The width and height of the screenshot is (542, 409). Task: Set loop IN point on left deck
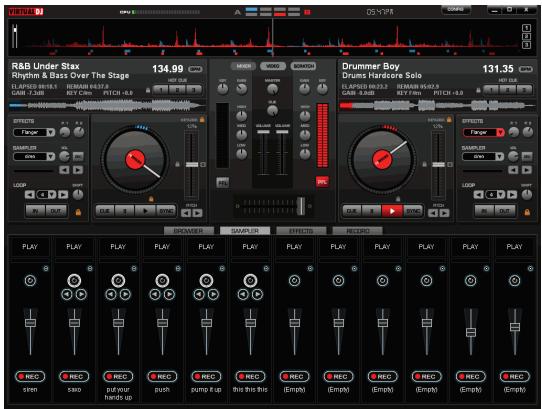tap(36, 211)
